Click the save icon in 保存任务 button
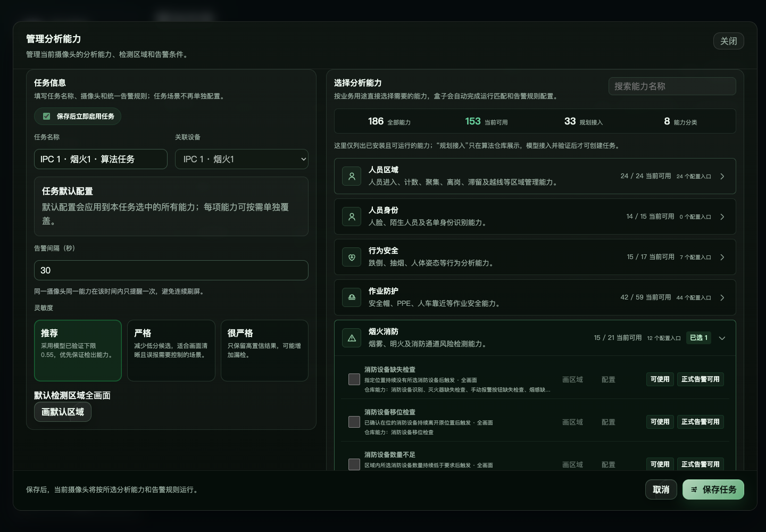 [x=694, y=489]
